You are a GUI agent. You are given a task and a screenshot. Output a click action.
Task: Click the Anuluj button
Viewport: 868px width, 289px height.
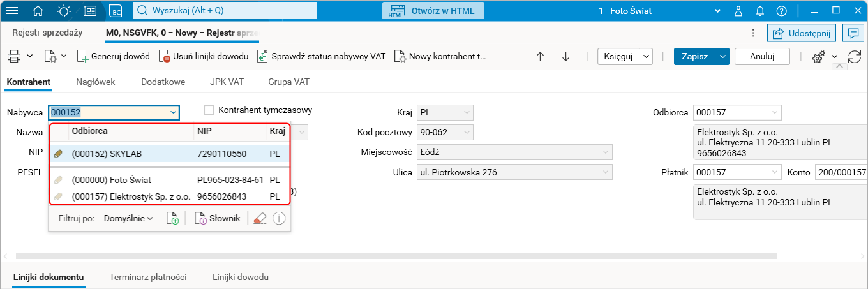[762, 56]
